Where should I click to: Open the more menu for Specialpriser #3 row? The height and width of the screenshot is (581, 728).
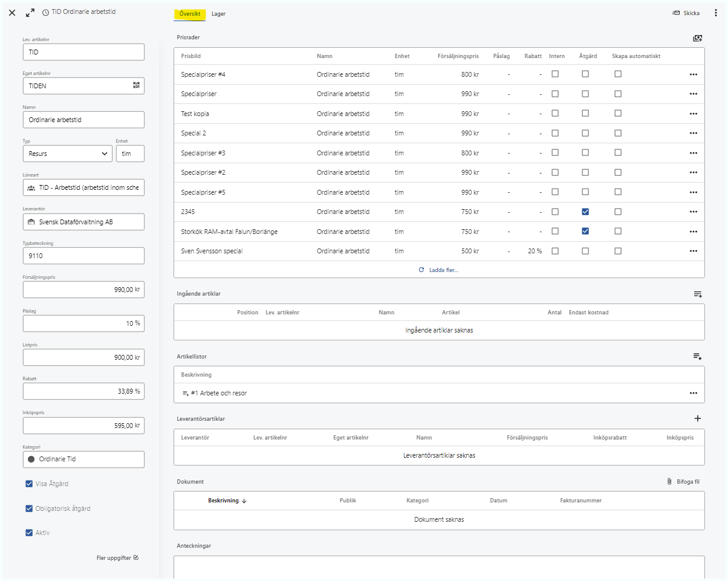click(693, 153)
